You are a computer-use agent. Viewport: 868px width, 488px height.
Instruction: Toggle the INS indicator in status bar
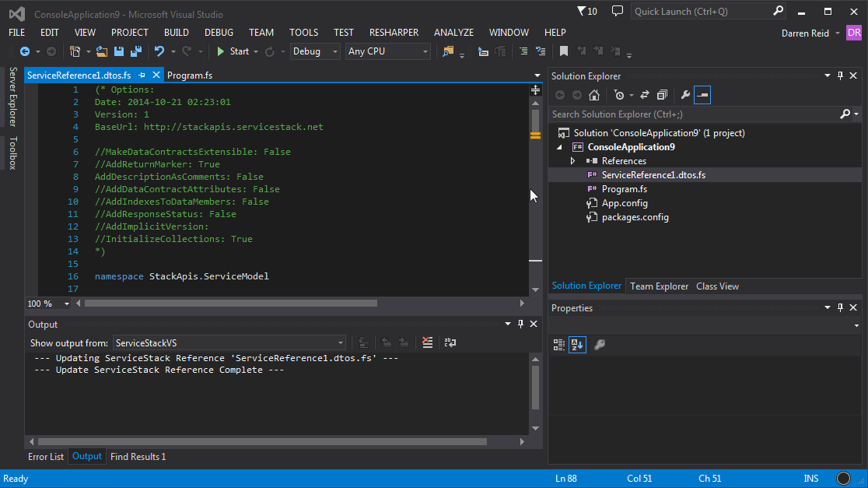(x=810, y=478)
